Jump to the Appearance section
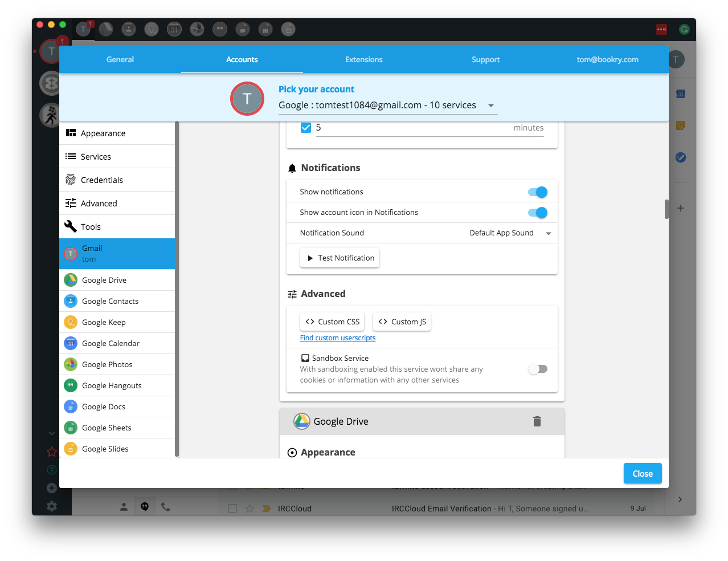The width and height of the screenshot is (728, 561). click(x=117, y=133)
